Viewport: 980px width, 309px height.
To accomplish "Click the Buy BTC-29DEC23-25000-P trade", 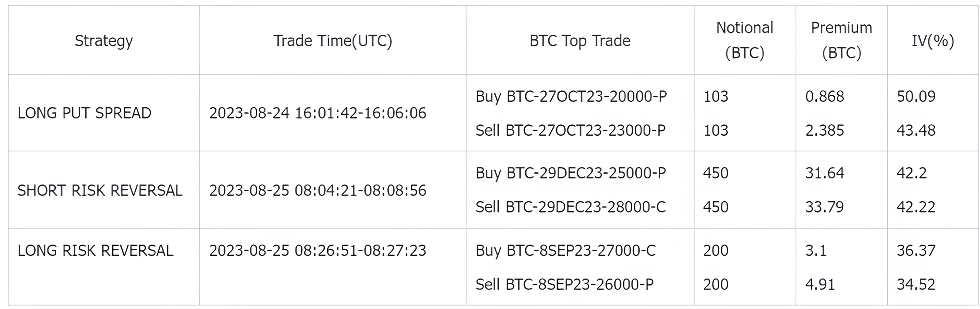I will (x=571, y=173).
